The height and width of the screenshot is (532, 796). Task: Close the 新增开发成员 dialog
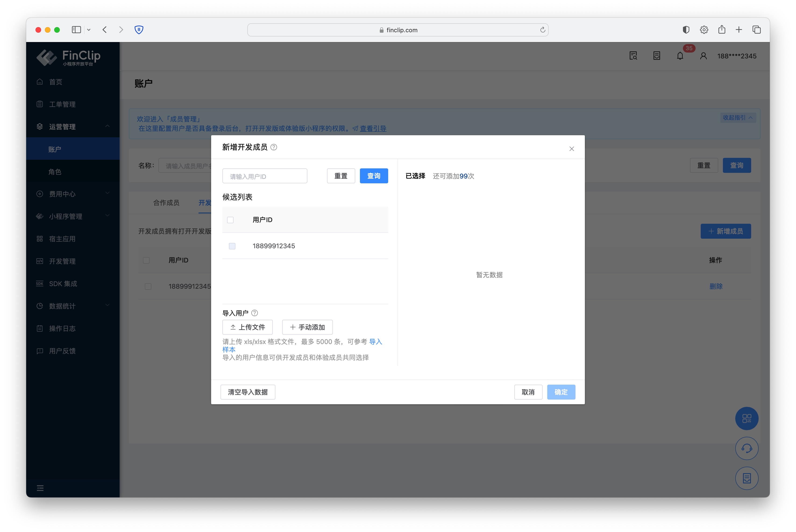pyautogui.click(x=571, y=149)
